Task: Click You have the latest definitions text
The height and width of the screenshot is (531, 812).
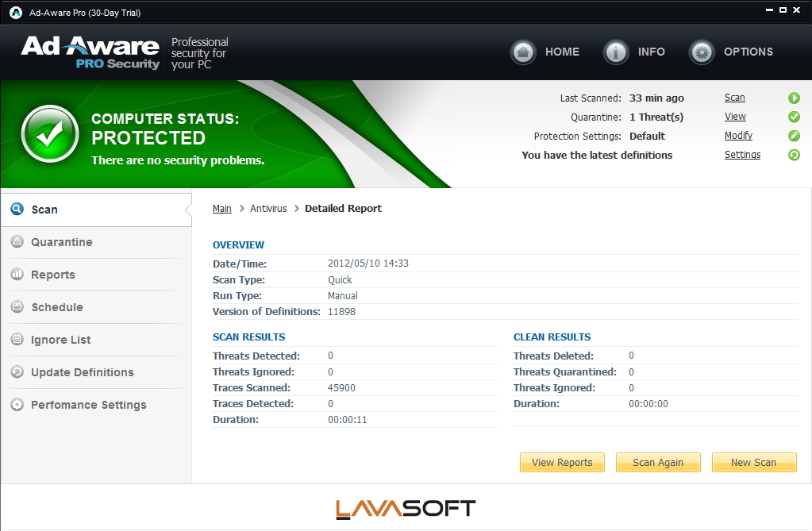Action: pos(597,155)
